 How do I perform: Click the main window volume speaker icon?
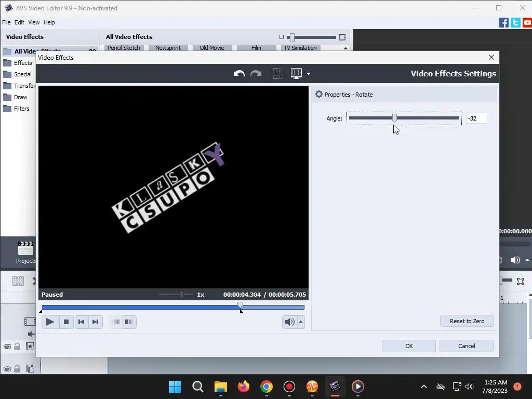click(515, 260)
